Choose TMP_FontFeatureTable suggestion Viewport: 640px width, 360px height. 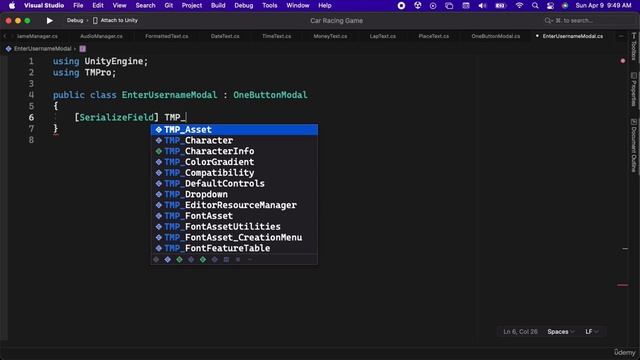click(234, 248)
